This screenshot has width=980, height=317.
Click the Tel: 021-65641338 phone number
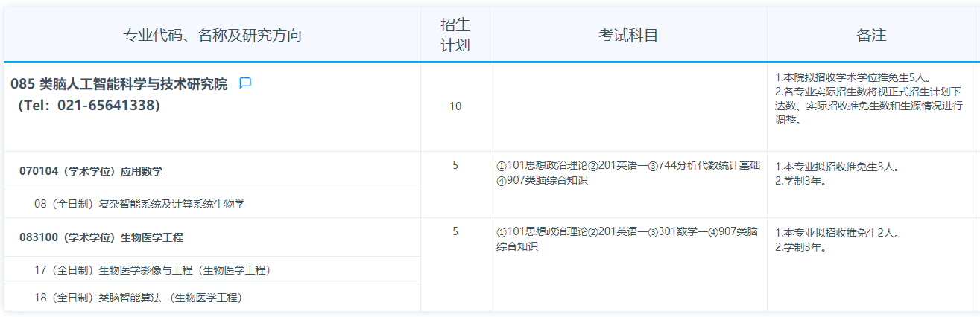89,106
